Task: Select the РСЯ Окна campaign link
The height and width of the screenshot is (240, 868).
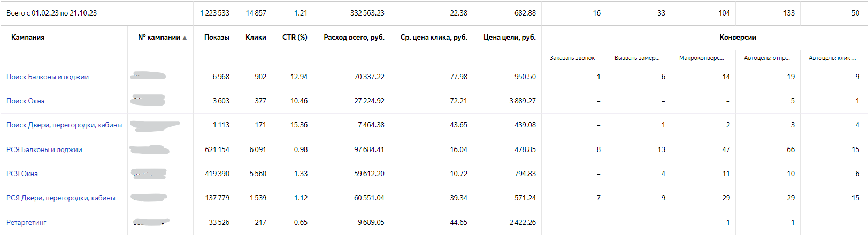Action: [22, 174]
